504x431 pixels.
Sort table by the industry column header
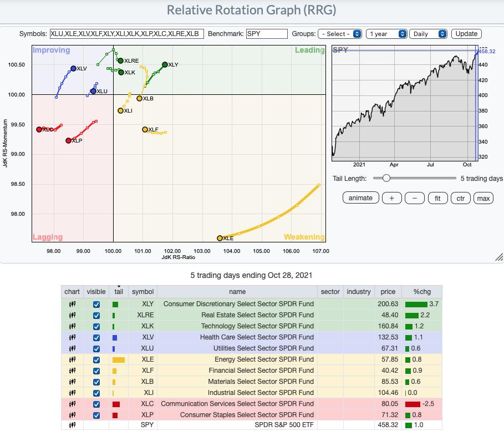click(x=359, y=292)
